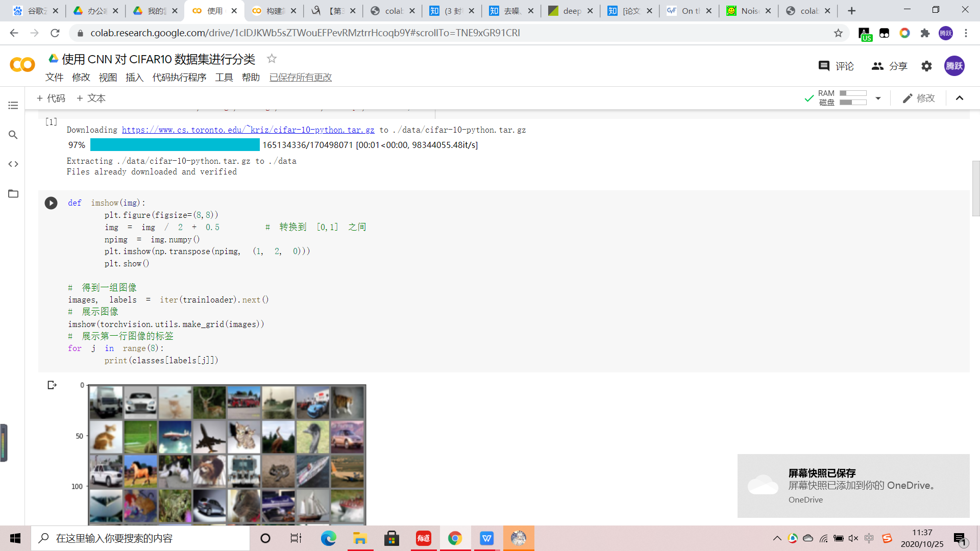Bookmark this page with the address-bar star
980x551 pixels.
point(838,33)
